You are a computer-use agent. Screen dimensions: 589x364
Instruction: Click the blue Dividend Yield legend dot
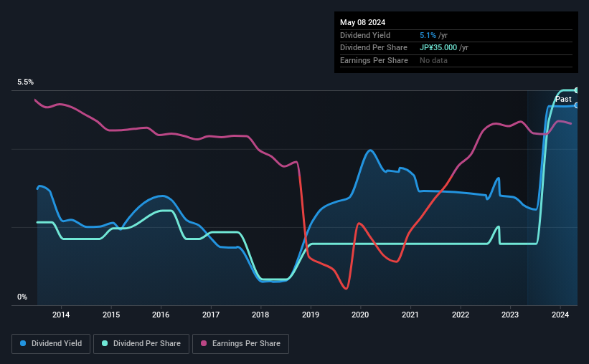coord(24,344)
